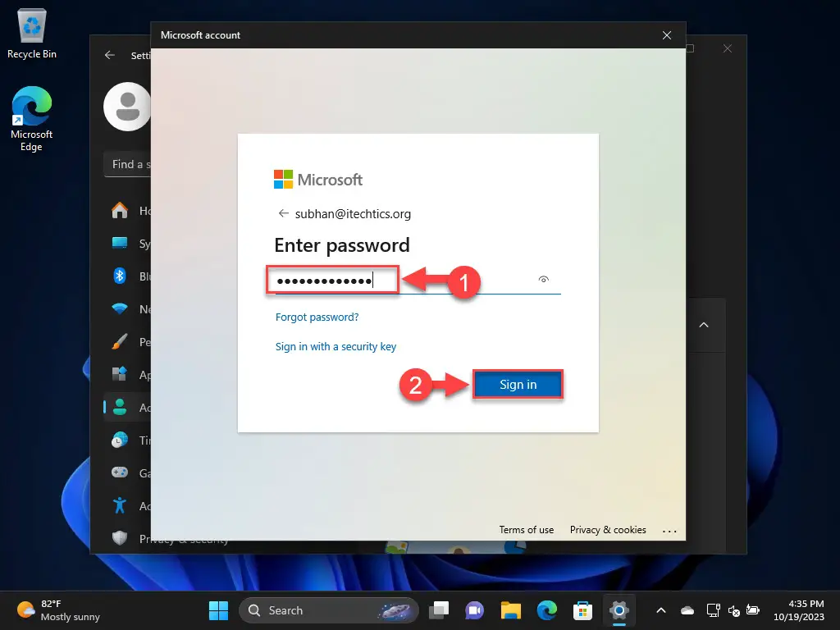Choose Sign in with a security key
The width and height of the screenshot is (840, 630).
coord(336,346)
